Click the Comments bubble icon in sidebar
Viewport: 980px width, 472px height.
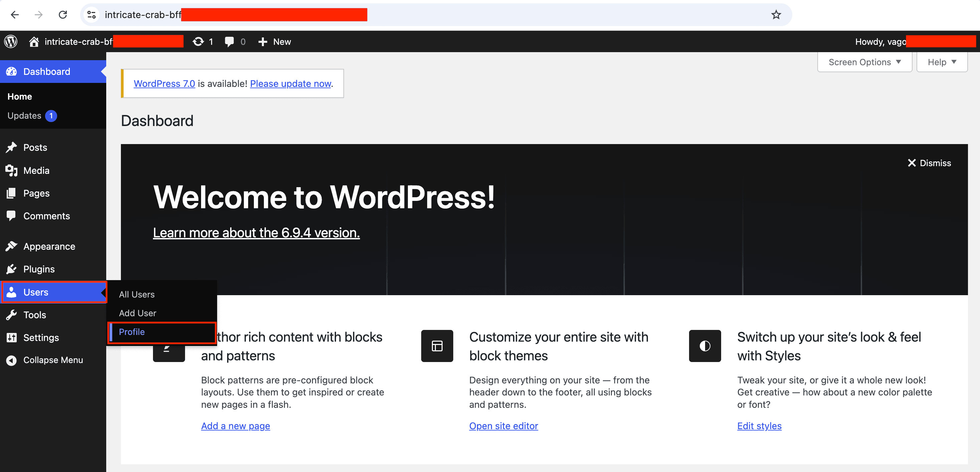(x=11, y=216)
